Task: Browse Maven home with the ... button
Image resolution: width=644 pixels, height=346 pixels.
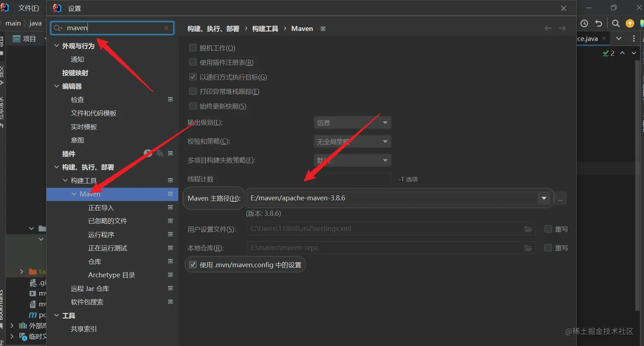Action: 560,199
